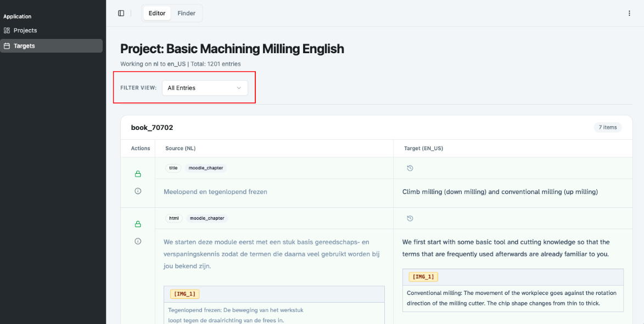Select the target [IMG_1] placeholder tag
Image resolution: width=644 pixels, height=324 pixels.
(x=423, y=277)
